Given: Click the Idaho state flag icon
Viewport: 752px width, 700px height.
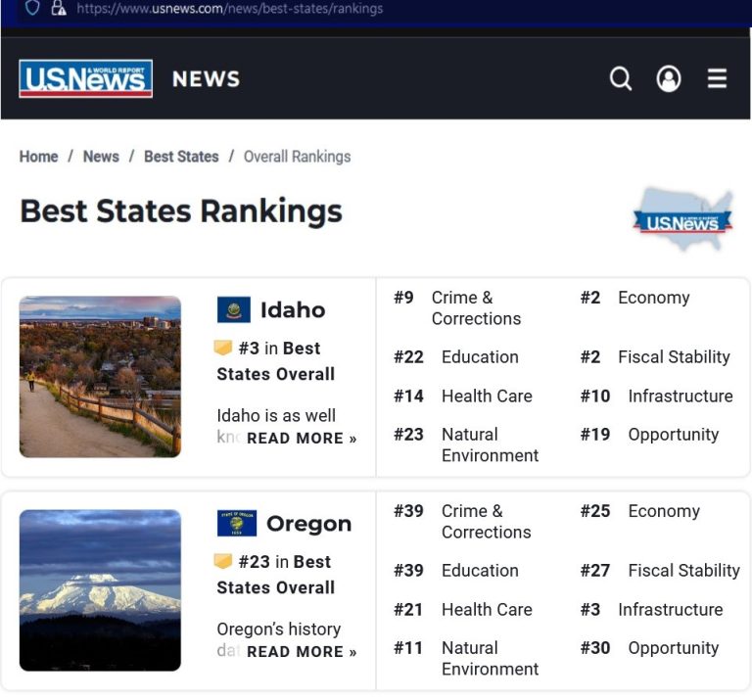Looking at the screenshot, I should (x=234, y=310).
